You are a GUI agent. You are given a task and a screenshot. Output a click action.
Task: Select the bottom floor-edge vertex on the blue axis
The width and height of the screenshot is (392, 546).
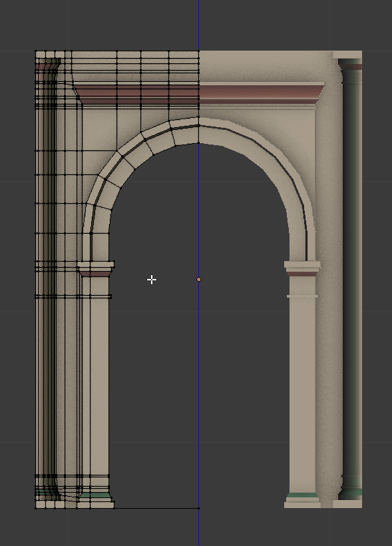click(x=199, y=508)
